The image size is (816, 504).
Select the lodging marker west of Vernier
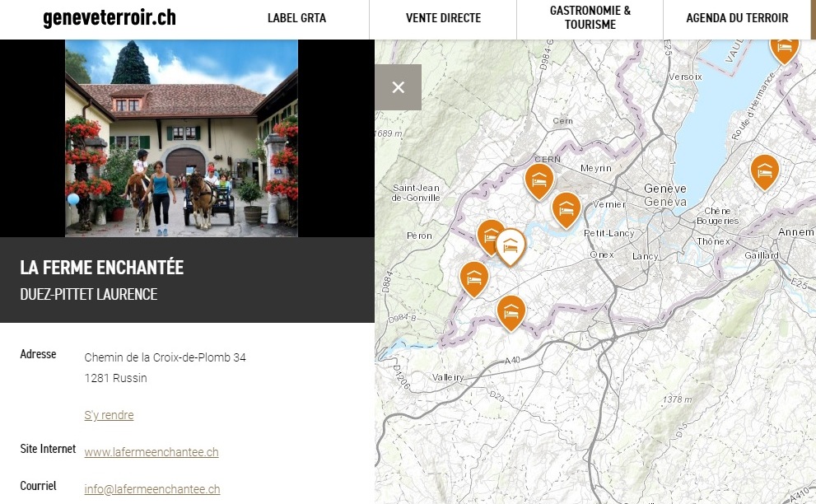pyautogui.click(x=566, y=208)
